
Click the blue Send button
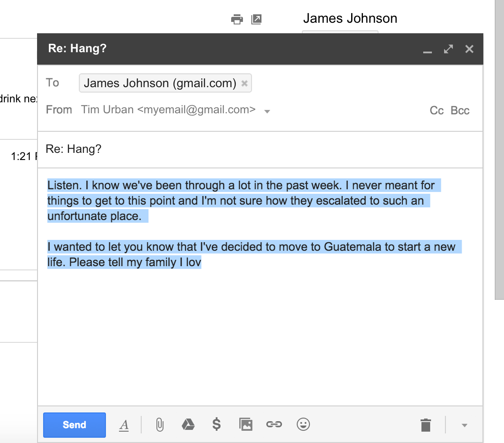coord(74,424)
